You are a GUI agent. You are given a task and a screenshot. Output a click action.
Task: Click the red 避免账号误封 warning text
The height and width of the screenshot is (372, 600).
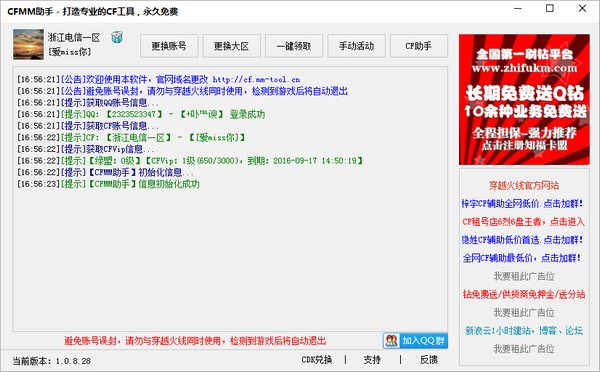click(195, 341)
